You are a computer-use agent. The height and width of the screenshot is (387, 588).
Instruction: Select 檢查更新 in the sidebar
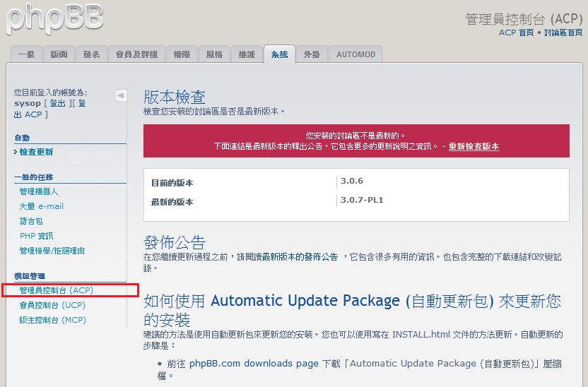tap(36, 152)
